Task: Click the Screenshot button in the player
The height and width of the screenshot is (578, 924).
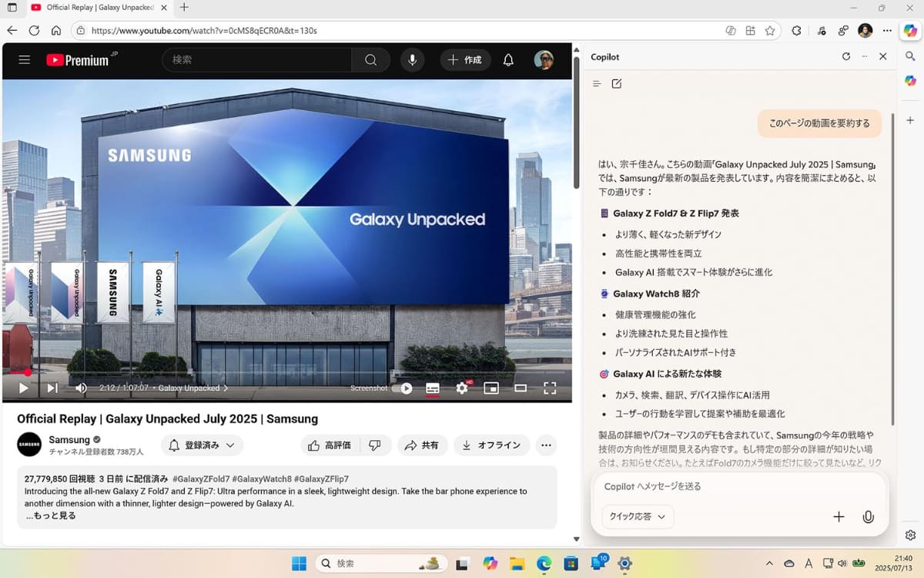Action: click(x=369, y=388)
